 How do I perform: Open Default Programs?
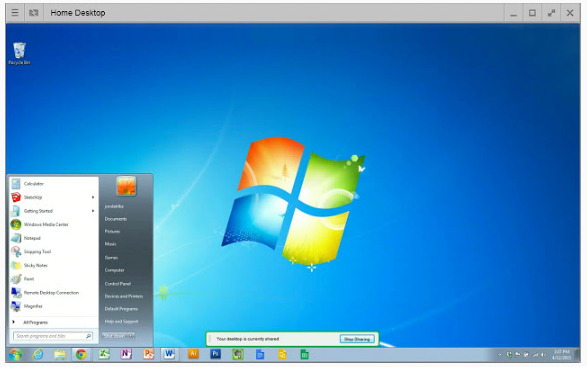(x=121, y=309)
